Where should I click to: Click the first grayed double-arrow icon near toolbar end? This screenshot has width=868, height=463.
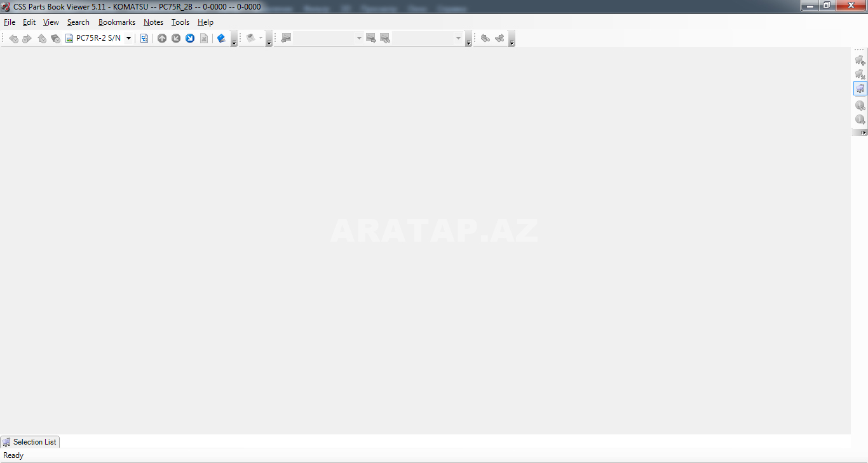pos(485,38)
